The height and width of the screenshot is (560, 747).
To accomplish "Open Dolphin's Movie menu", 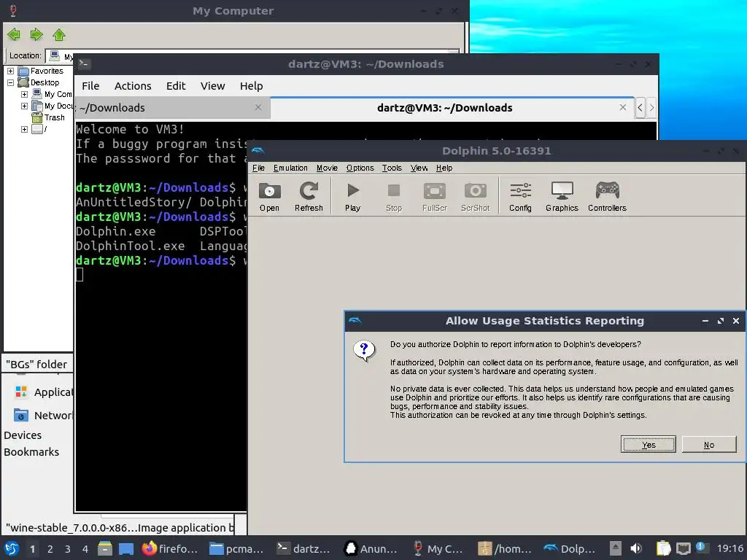I will click(x=327, y=168).
